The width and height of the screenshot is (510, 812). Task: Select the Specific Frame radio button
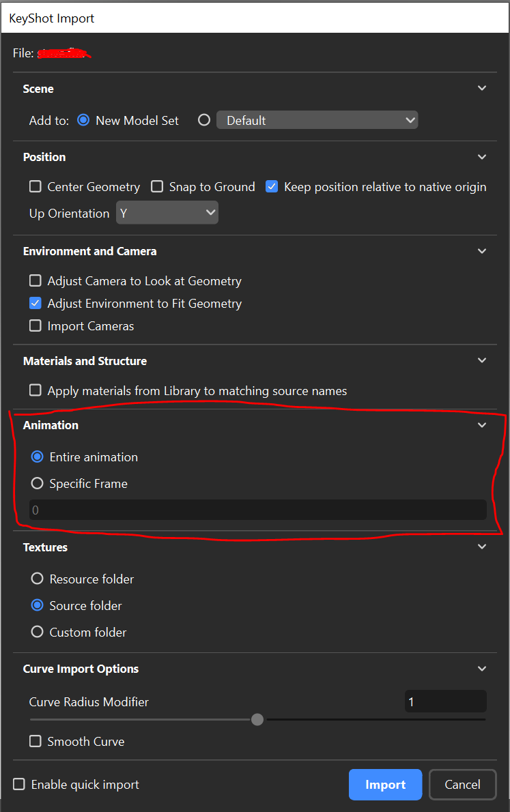coord(38,483)
